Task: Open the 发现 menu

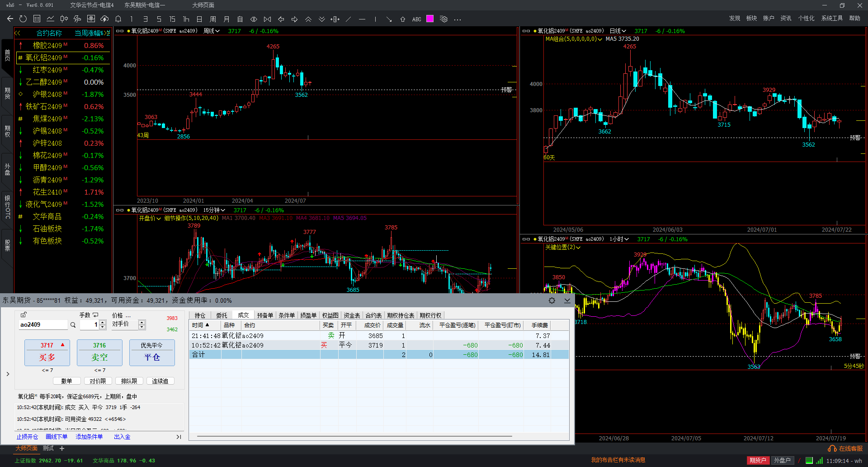Action: tap(735, 18)
